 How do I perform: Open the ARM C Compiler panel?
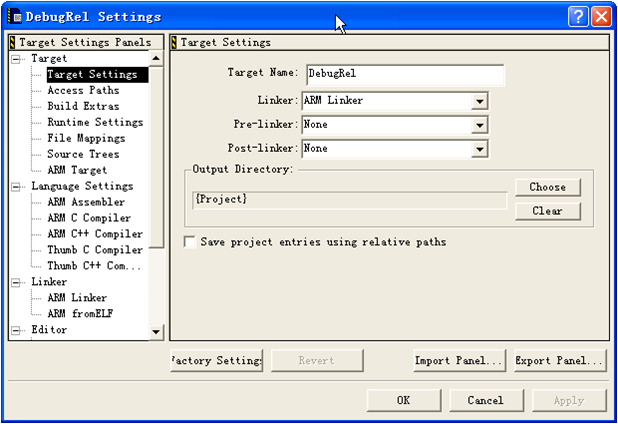click(x=88, y=218)
